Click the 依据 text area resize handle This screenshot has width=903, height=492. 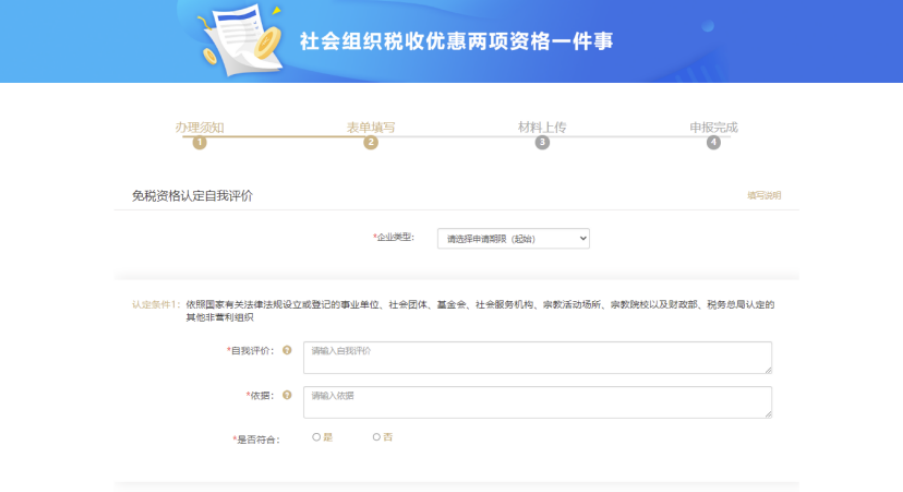coord(768,414)
